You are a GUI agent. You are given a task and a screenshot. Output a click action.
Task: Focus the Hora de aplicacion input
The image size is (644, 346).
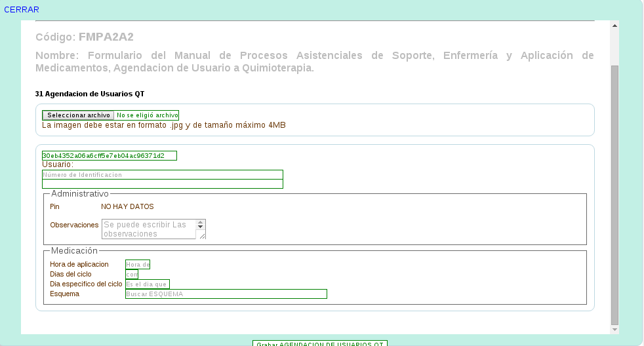[138, 265]
